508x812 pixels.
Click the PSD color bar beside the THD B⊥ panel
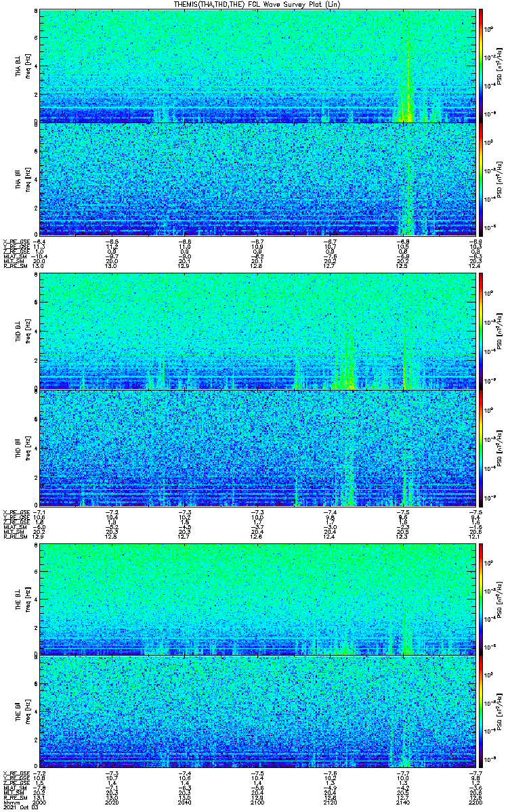click(x=481, y=331)
